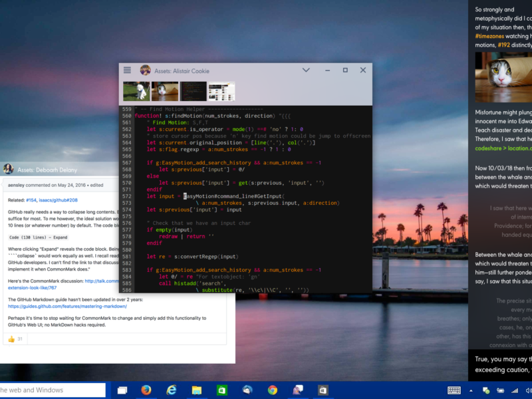Open Thunderbird mail from the taskbar
The width and height of the screenshot is (532, 399).
[x=247, y=390]
